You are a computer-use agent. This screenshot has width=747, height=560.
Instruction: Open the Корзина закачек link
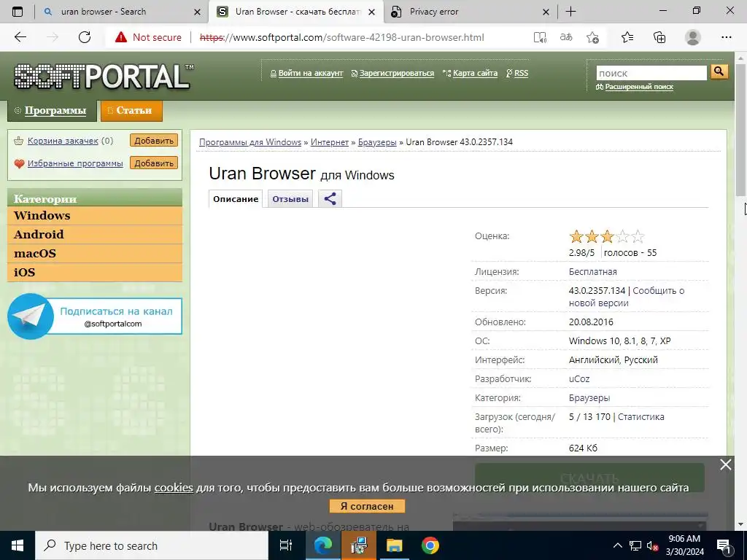[x=63, y=141]
